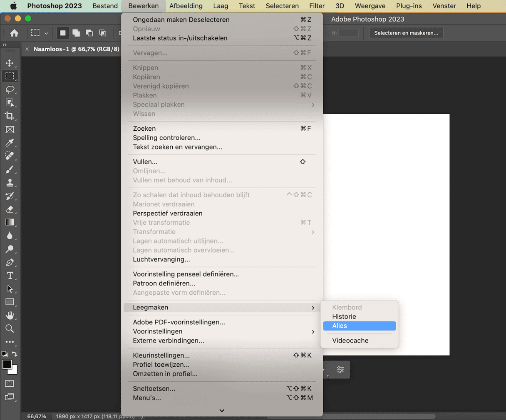Open the Apple menu
Screen dimensions: 506x420
(x=13, y=6)
